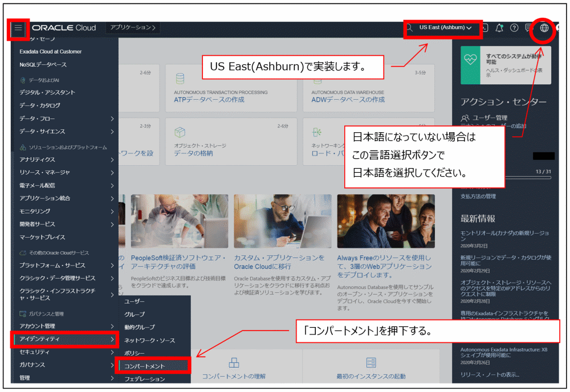Click the Always Free article thumbnail image
Viewport: 570px width, 392px height.
[386, 221]
